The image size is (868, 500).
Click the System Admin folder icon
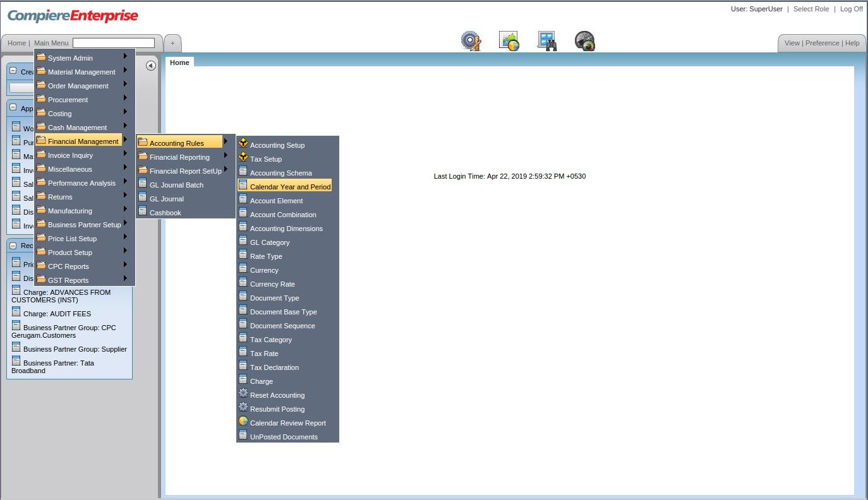point(41,57)
